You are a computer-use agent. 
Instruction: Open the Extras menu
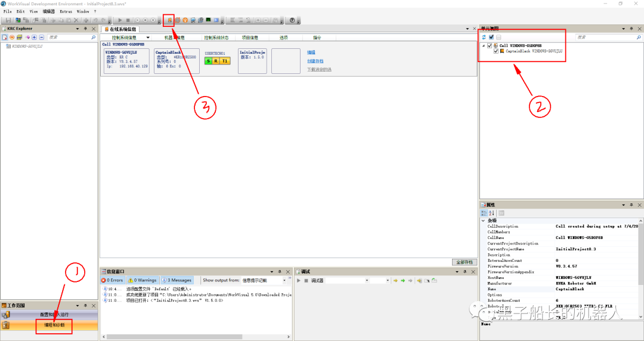66,11
